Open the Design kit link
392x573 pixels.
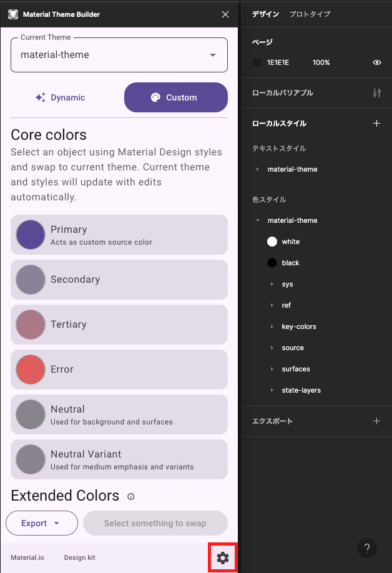79,557
